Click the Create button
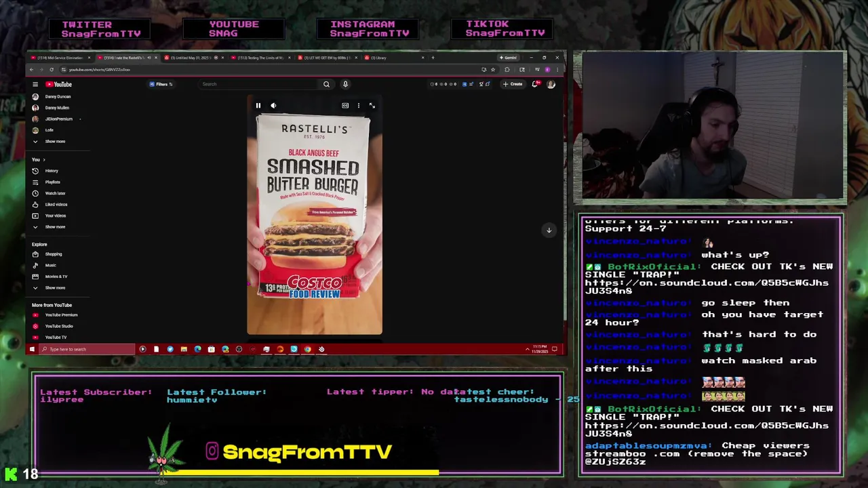Screen dimensions: 868x488 [513, 84]
